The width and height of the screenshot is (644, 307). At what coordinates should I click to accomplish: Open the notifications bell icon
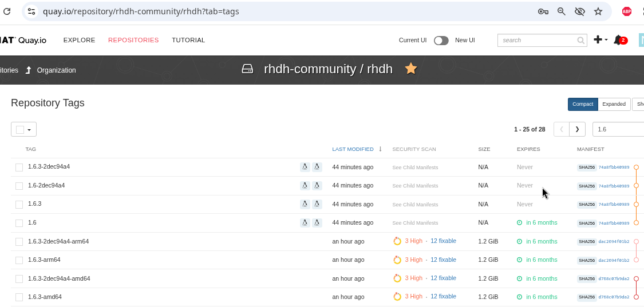click(618, 40)
